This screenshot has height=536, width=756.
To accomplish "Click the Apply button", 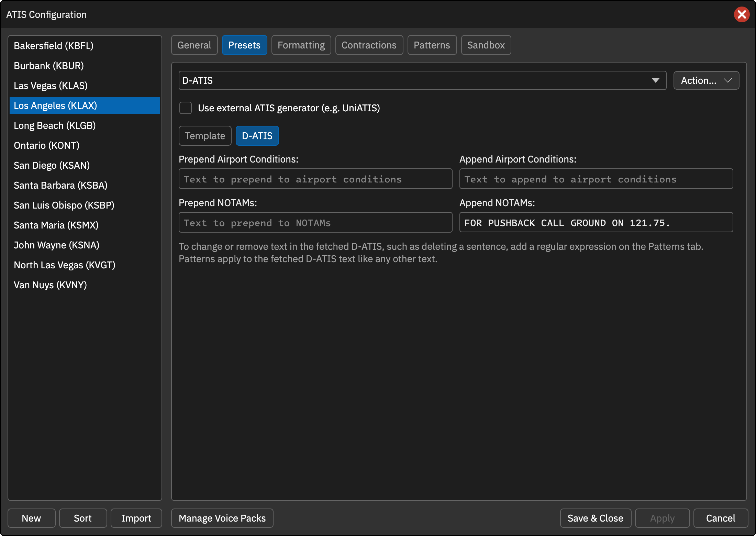I will pos(662,518).
